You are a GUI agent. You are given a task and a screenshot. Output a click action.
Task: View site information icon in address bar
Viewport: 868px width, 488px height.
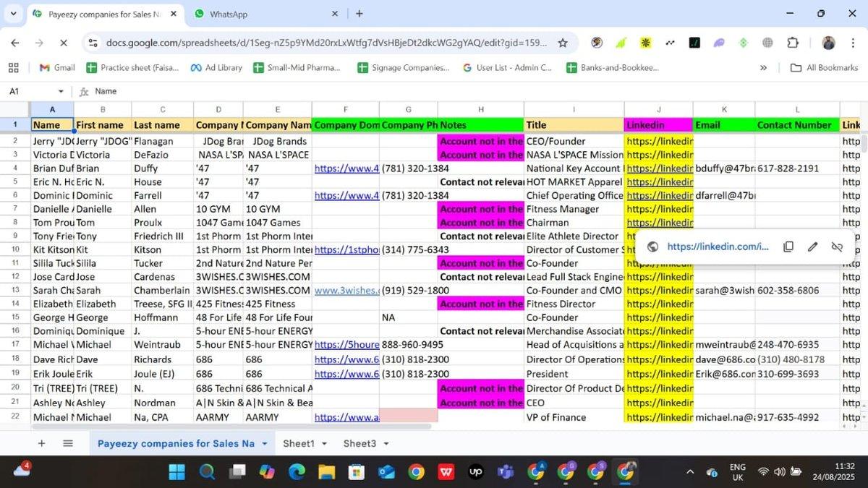point(92,43)
